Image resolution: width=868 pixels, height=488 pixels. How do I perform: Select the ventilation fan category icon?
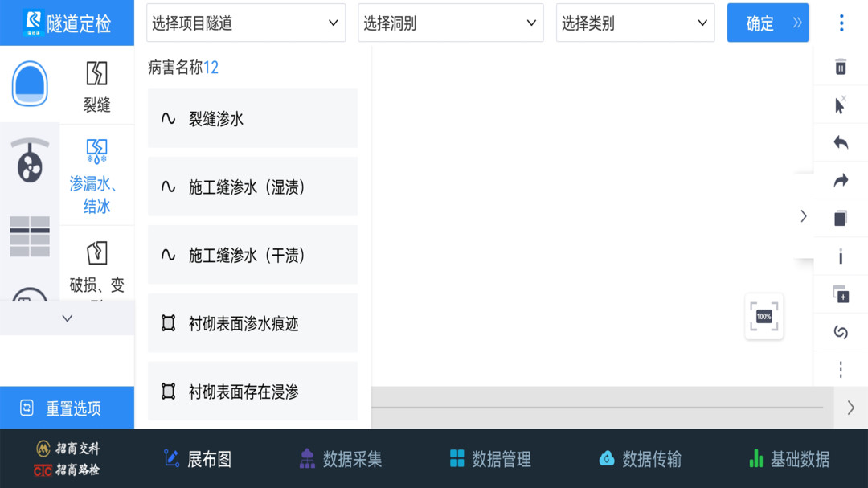coord(30,161)
